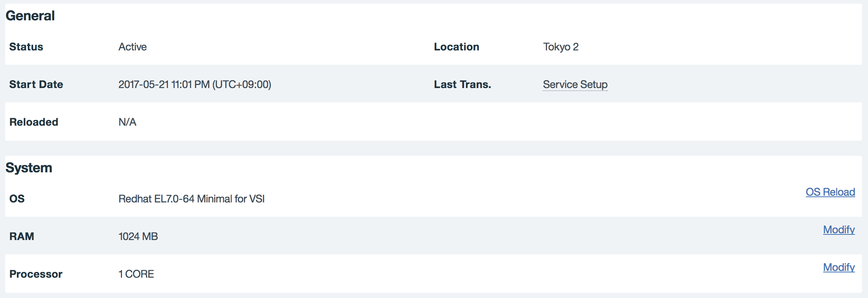Click the 1 CORE processor value
868x298 pixels.
click(136, 274)
